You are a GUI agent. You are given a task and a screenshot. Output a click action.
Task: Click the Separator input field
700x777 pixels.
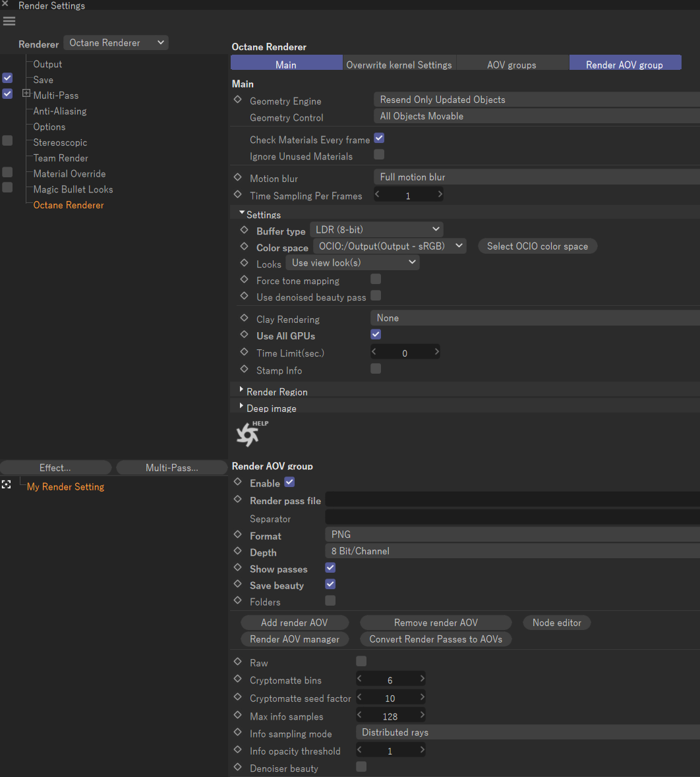click(x=513, y=517)
